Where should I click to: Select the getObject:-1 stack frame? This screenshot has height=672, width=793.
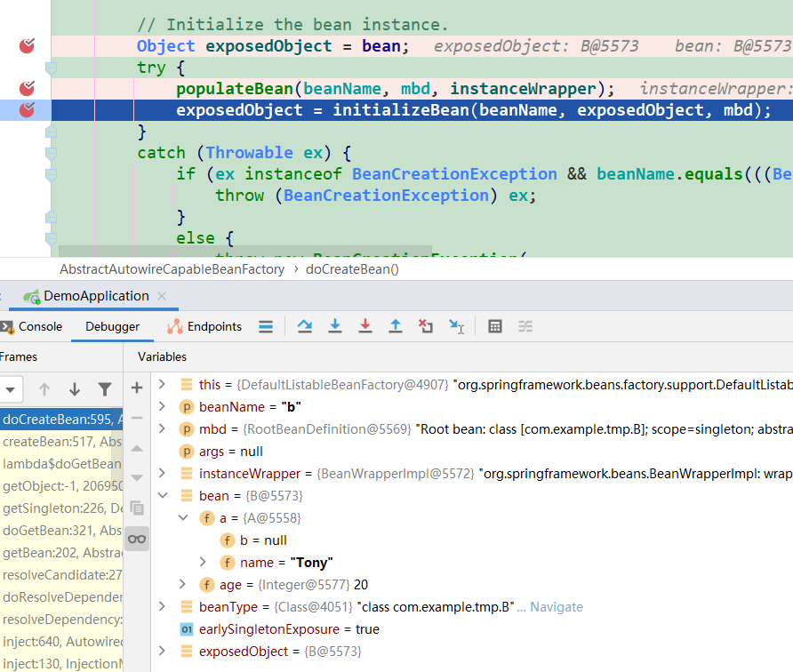[61, 486]
